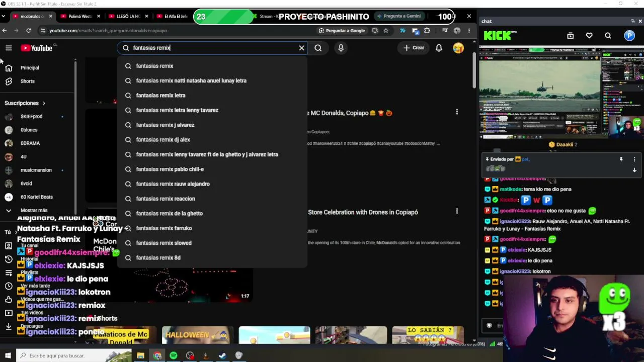View YouTube notifications bell

(439, 48)
